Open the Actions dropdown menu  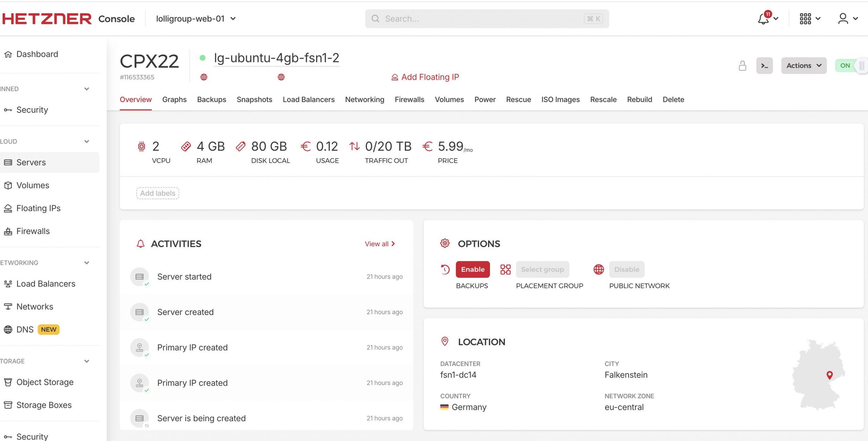(x=804, y=66)
